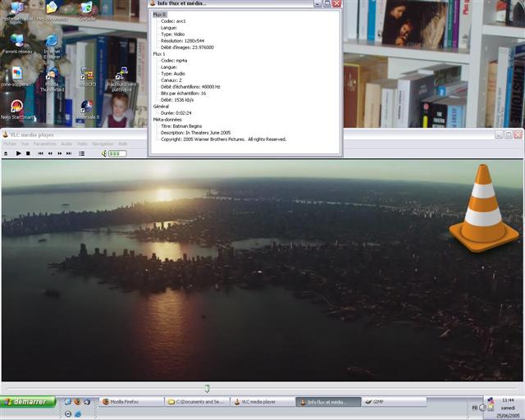Open the VLC playlist button
This screenshot has width=525, height=420.
click(81, 153)
